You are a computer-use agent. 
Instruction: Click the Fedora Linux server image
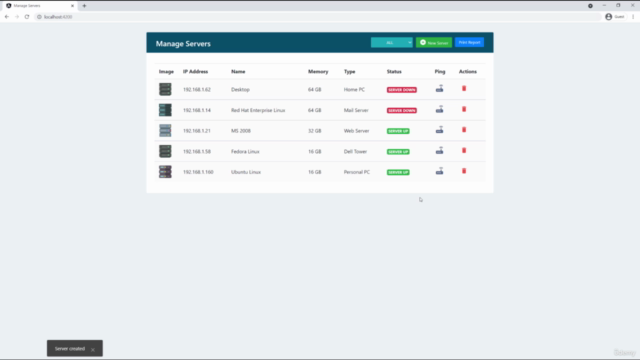[x=165, y=151]
